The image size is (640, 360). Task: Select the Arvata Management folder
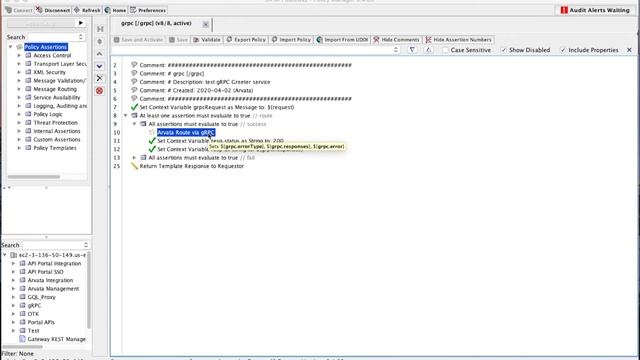pos(53,289)
